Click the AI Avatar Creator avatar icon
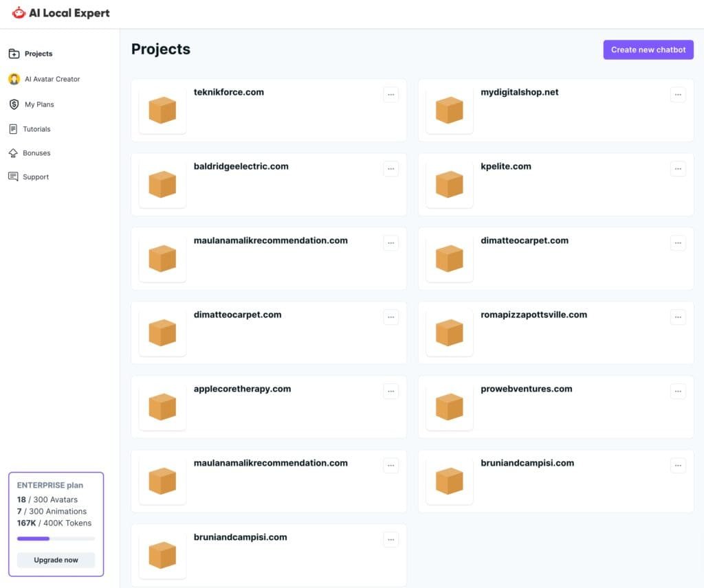704x588 pixels. (x=14, y=79)
